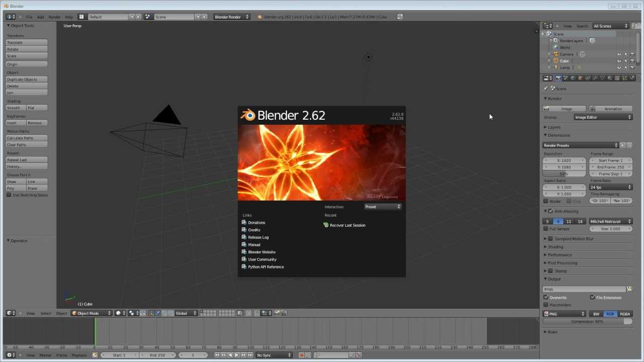Screen dimensions: 644x362
Task: Open the Mitchell-Netravali filter dropdown
Action: pos(610,221)
